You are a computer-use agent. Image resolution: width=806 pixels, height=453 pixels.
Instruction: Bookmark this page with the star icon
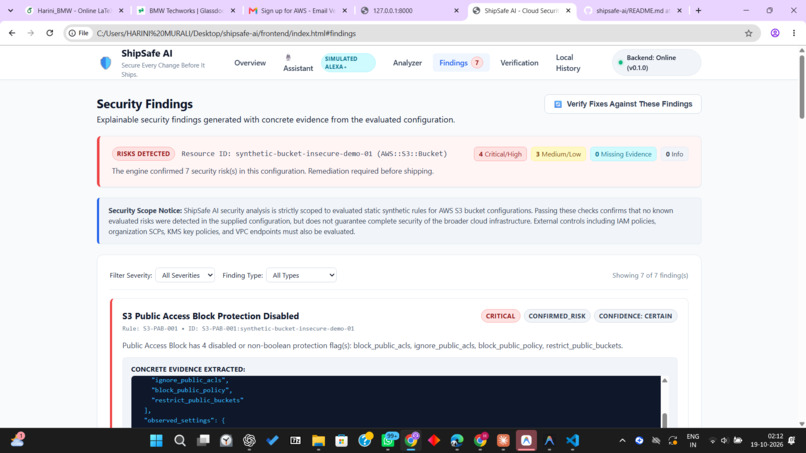(x=748, y=33)
